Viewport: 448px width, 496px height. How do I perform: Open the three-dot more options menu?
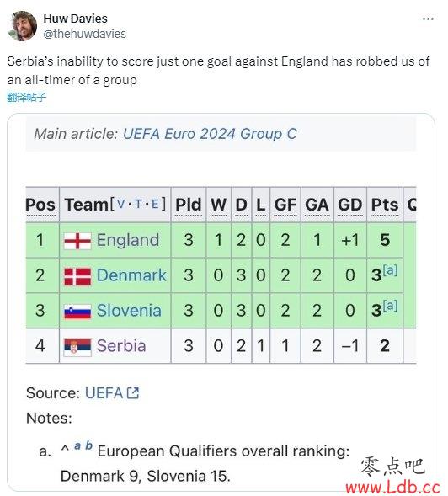pos(428,19)
